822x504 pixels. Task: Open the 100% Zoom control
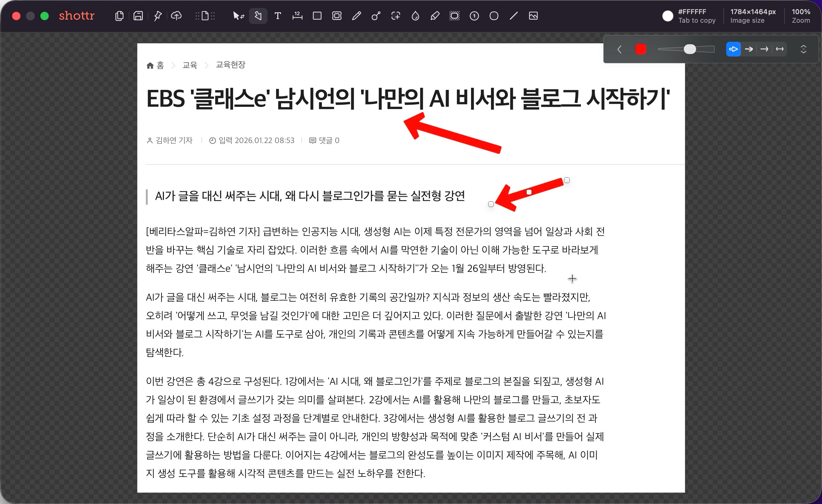pos(801,16)
